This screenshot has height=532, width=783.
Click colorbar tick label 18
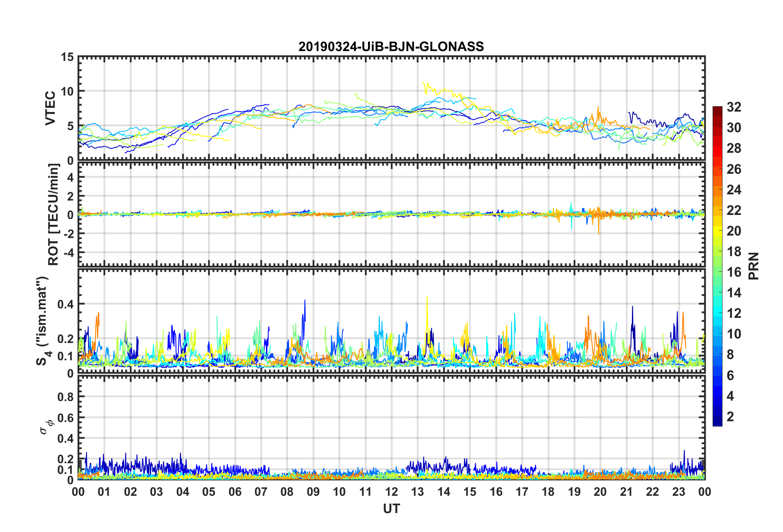click(734, 251)
